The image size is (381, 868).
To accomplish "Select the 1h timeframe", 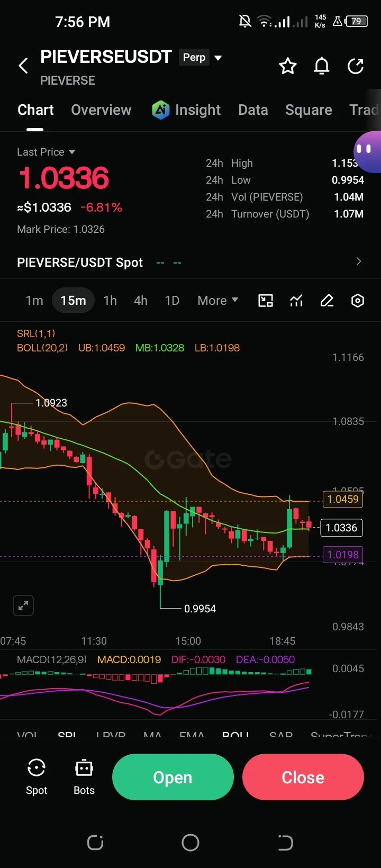I will point(110,301).
